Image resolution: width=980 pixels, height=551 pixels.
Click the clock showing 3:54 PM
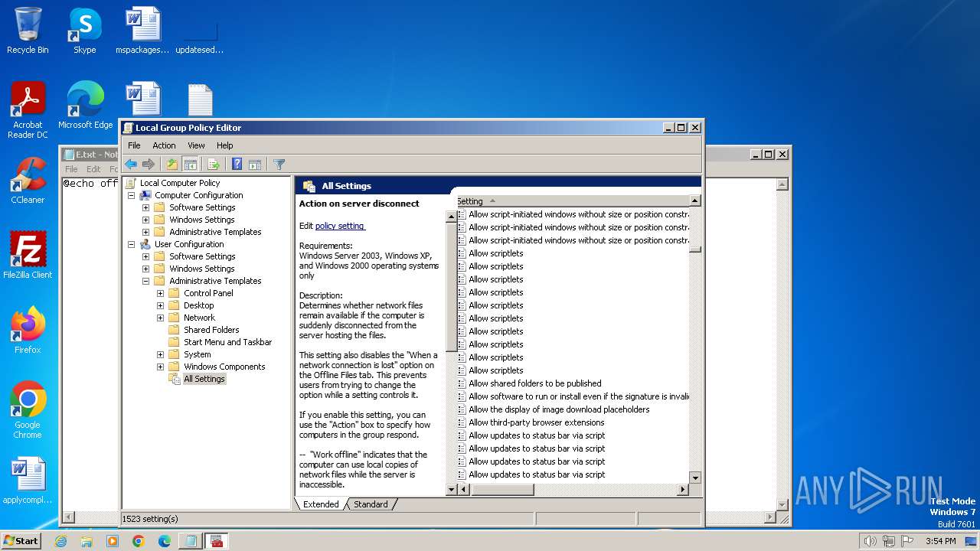940,541
